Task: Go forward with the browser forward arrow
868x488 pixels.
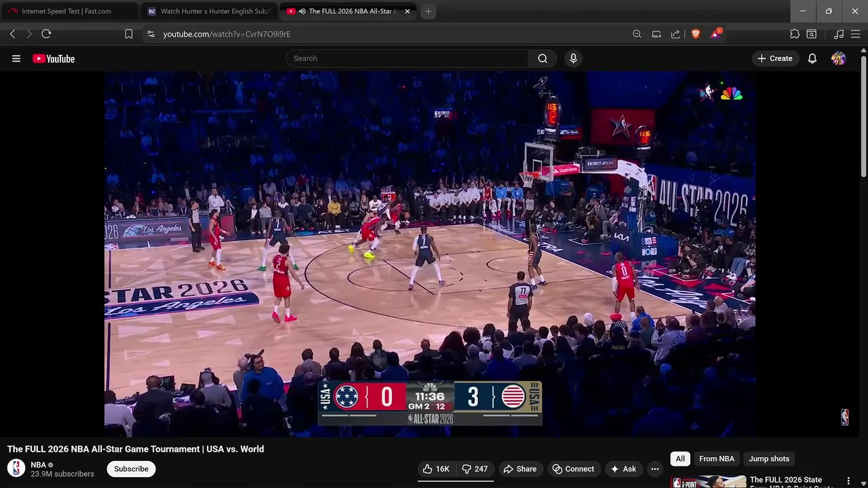Action: [29, 34]
